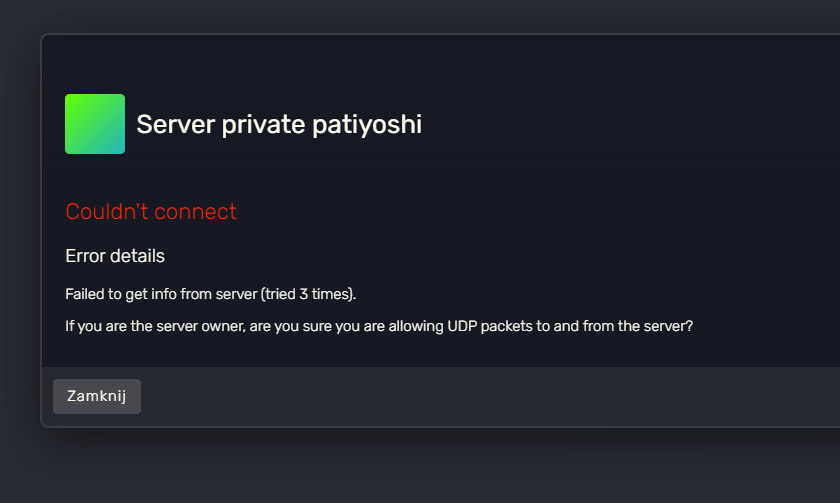Click the 'Server private patiyoshi' title
Viewport: 840px width, 503px height.
click(x=279, y=125)
